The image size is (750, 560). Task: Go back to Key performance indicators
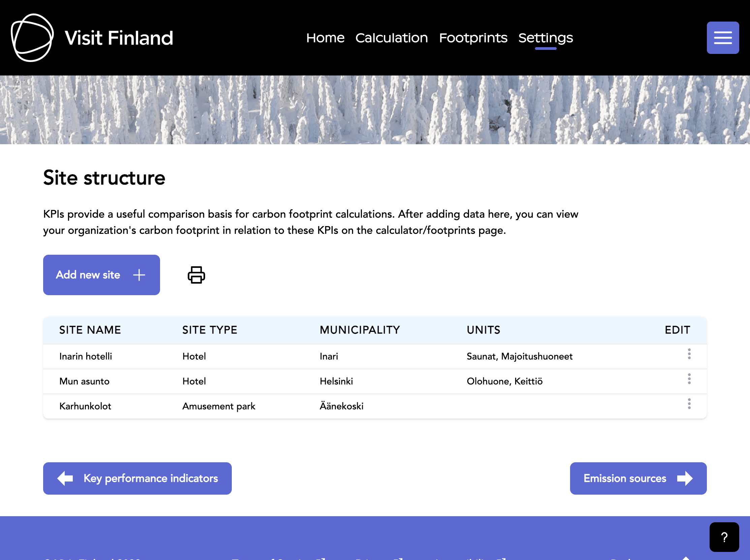(x=137, y=478)
